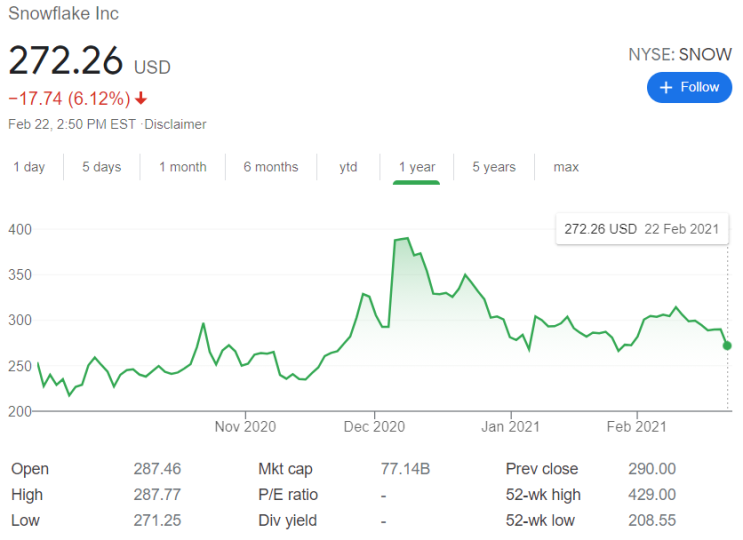Select the 1 day range tab
The image size is (743, 540).
(x=29, y=167)
